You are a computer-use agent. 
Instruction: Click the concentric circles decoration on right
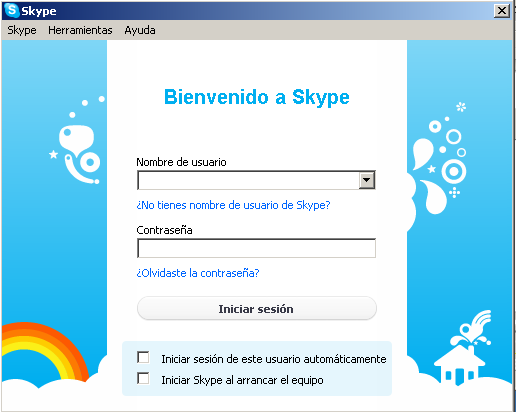point(454,171)
